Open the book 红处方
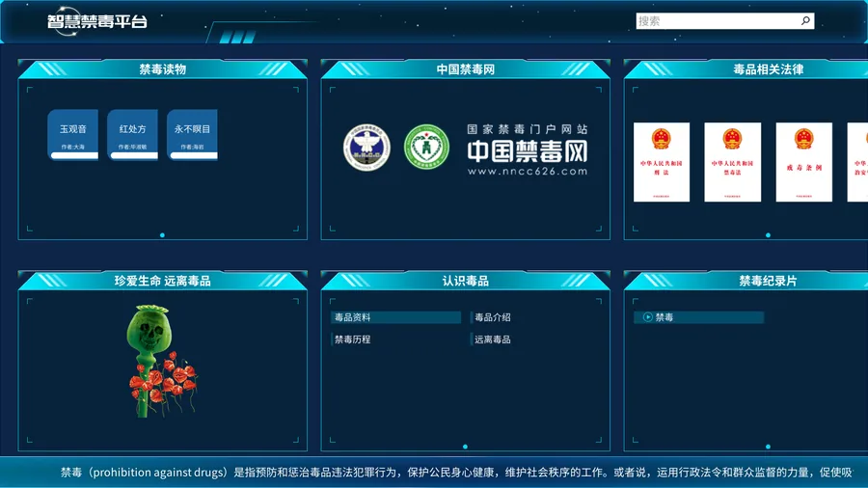868x488 pixels. point(132,134)
